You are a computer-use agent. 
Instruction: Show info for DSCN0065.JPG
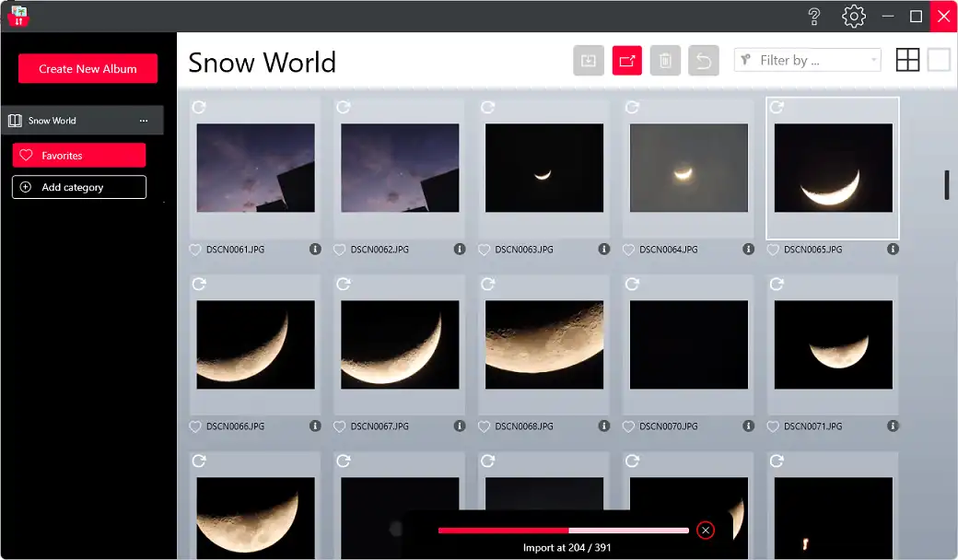coord(893,250)
